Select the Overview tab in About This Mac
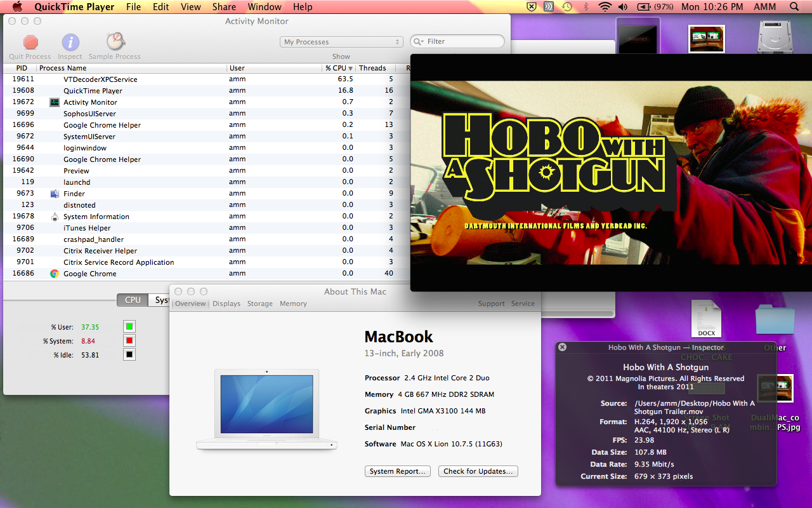Image resolution: width=812 pixels, height=508 pixels. pyautogui.click(x=190, y=304)
